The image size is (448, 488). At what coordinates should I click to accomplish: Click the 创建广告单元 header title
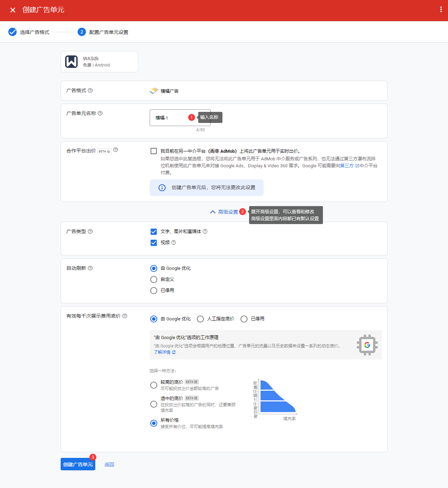coord(43,10)
